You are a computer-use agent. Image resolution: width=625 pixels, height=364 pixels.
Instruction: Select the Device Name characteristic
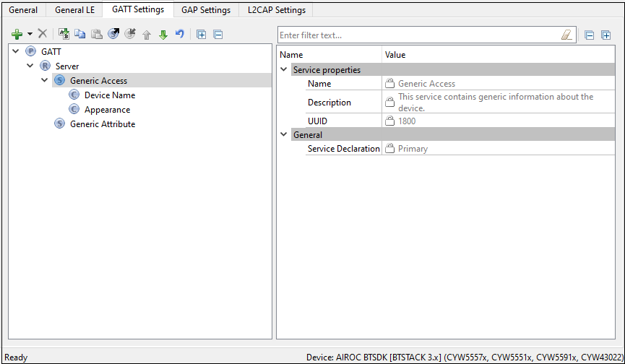point(109,95)
